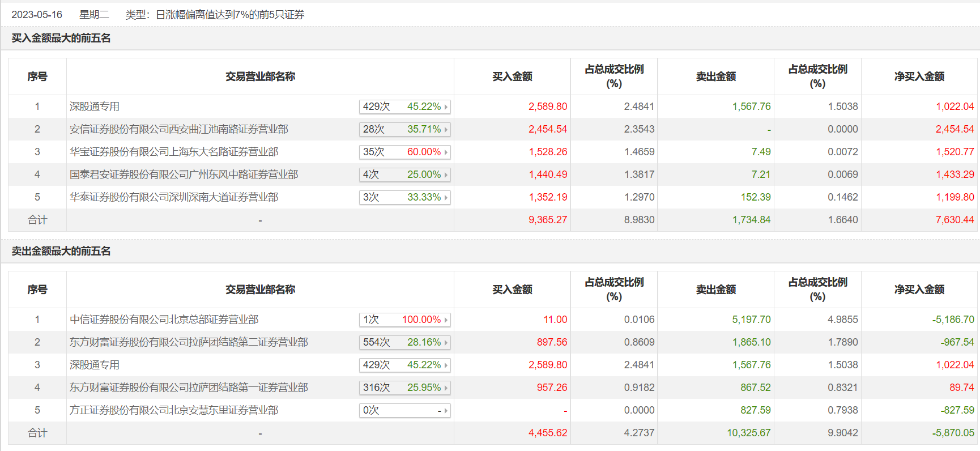Click arrow icon in 554次 28.16% box
The height and width of the screenshot is (451, 980).
[x=446, y=343]
